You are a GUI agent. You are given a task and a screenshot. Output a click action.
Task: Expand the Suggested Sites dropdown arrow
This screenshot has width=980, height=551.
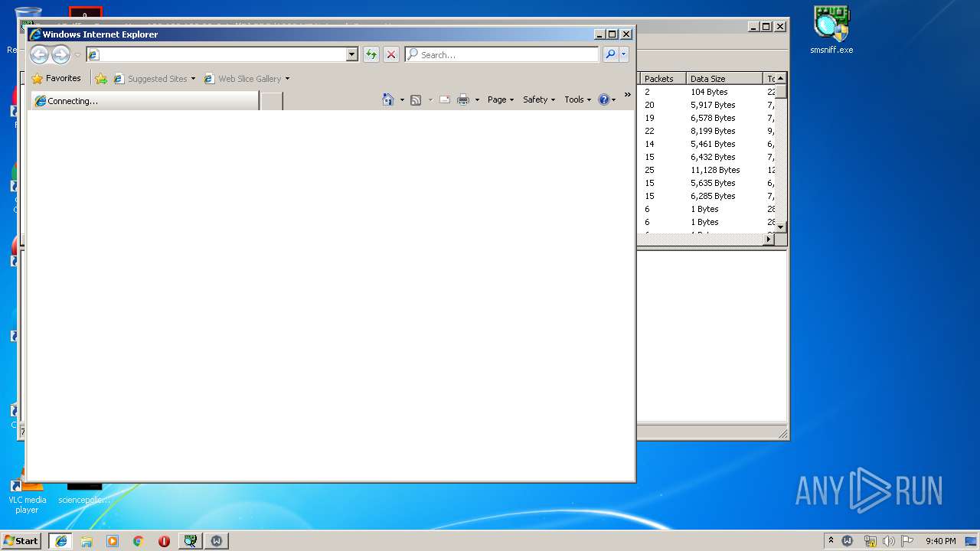click(193, 79)
